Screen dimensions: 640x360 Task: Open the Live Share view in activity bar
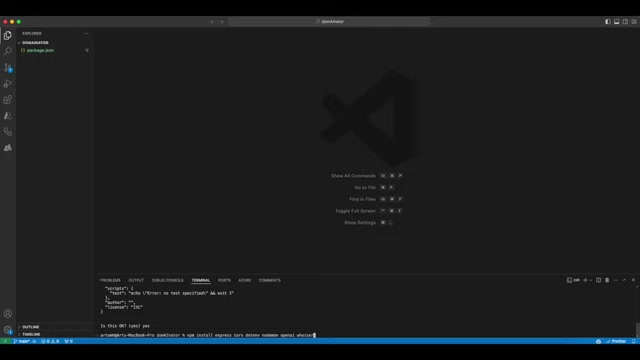tap(8, 132)
